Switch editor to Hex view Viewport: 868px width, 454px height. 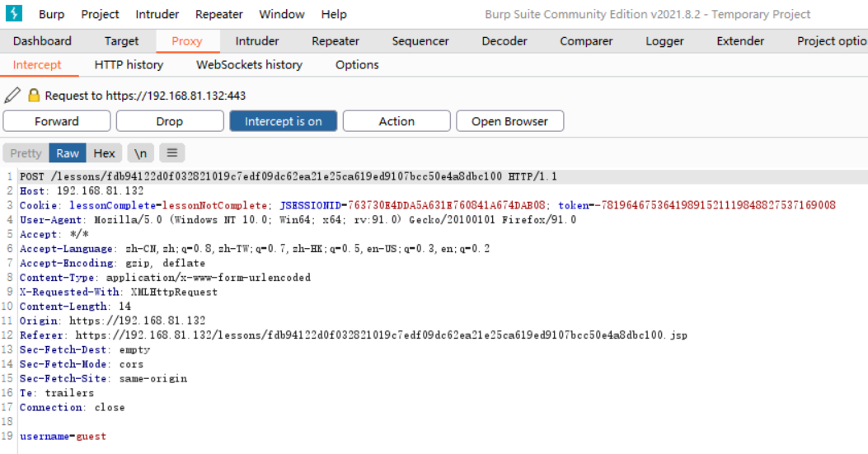[105, 153]
